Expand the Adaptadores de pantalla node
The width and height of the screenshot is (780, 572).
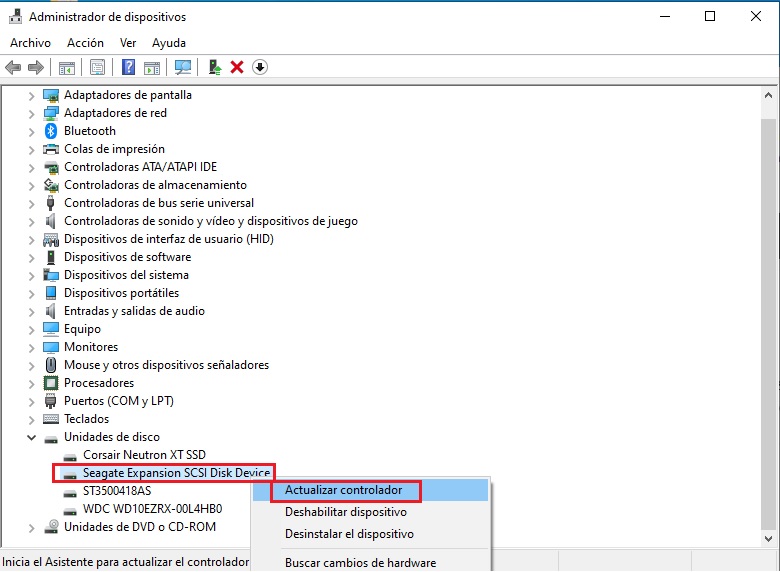tap(31, 95)
